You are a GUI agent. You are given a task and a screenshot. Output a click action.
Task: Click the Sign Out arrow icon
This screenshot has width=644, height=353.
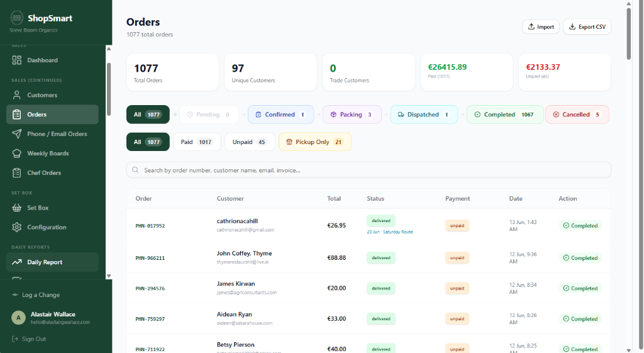coord(15,339)
